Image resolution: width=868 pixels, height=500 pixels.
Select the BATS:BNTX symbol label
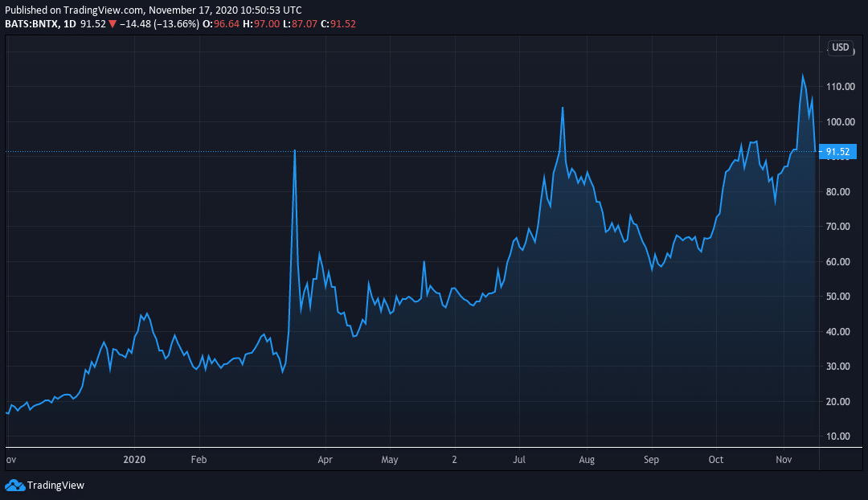(x=31, y=24)
